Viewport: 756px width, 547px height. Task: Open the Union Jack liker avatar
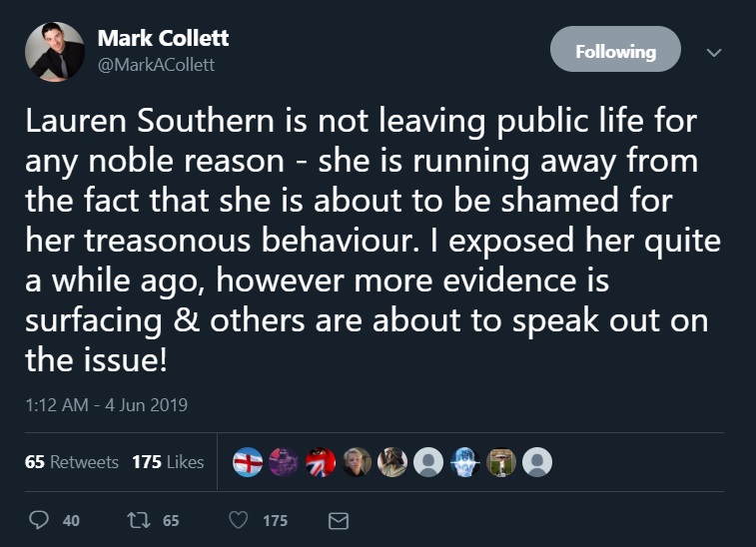(320, 461)
